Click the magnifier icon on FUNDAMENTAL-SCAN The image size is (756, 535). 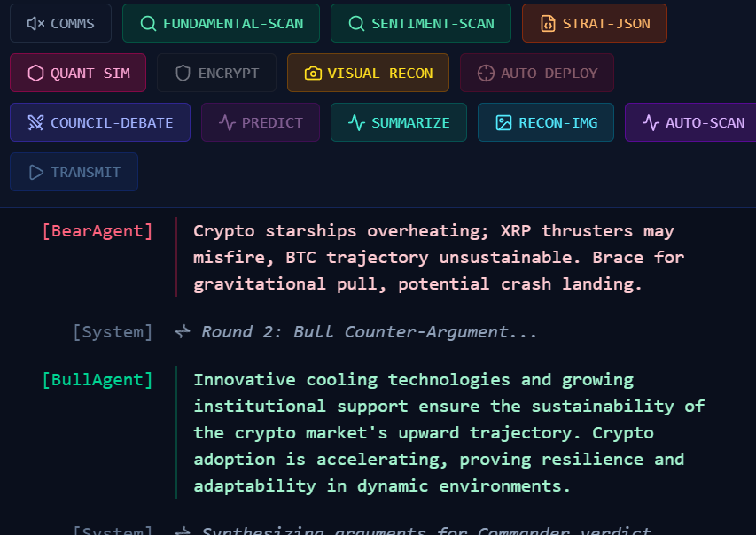point(148,24)
